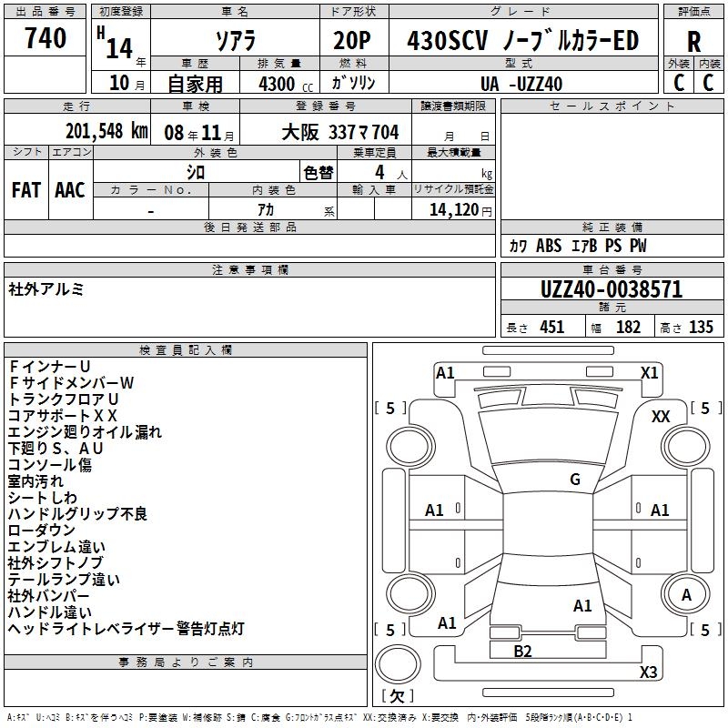
Task: Select header "検査員記入欄"
Action: tap(186, 350)
